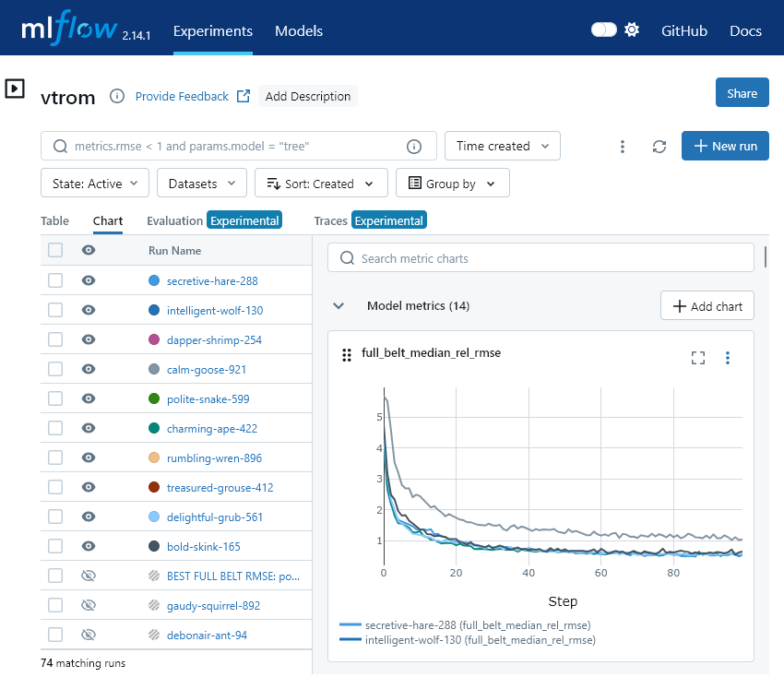The image size is (784, 689).
Task: Check the box for secretive-hare-288
Action: click(x=55, y=280)
